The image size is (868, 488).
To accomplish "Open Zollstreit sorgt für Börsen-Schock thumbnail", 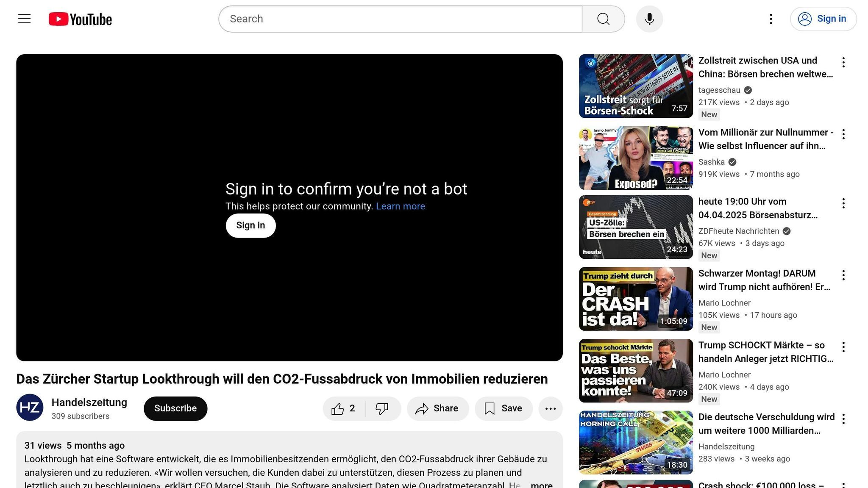I will pos(636,86).
